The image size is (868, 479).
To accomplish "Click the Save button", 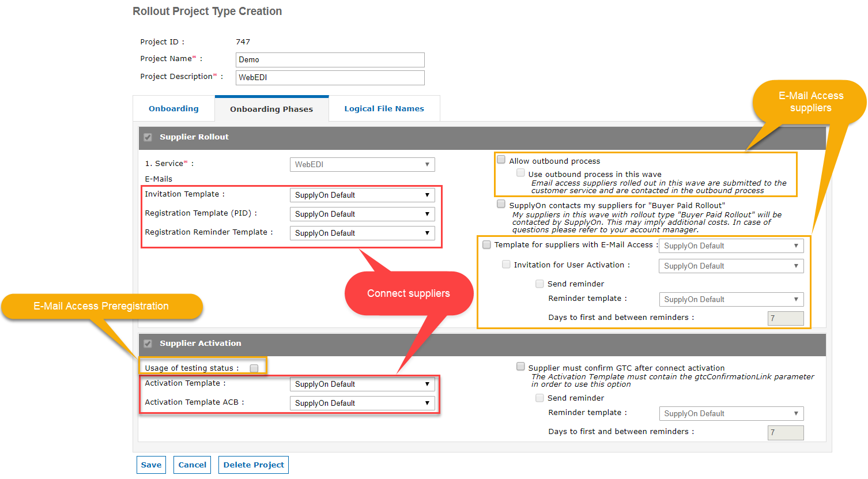I will tap(151, 465).
